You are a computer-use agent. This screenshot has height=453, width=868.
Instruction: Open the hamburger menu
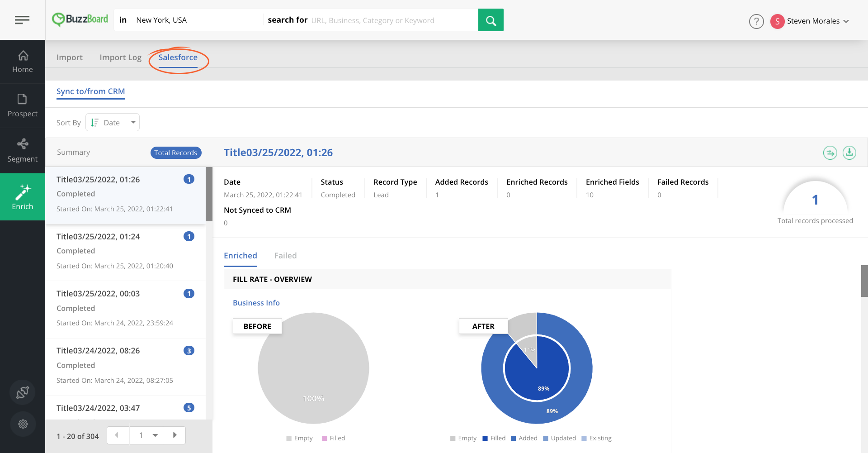click(x=22, y=20)
